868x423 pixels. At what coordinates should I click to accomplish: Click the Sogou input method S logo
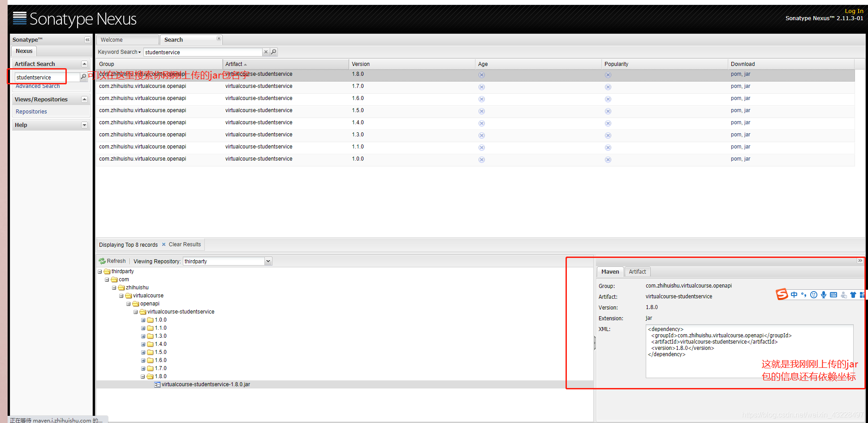click(x=782, y=294)
